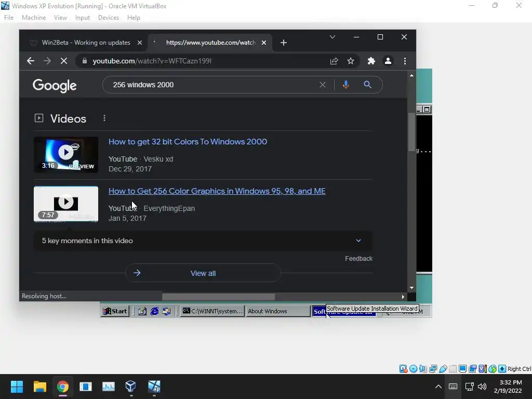Viewport: 532px width, 399px height.
Task: Open the VirtualBox Help menu
Action: (x=134, y=18)
